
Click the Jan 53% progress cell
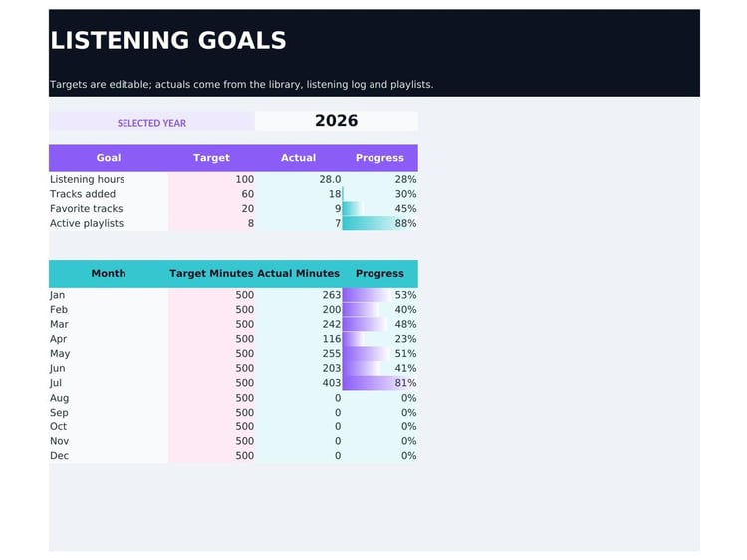click(x=380, y=295)
